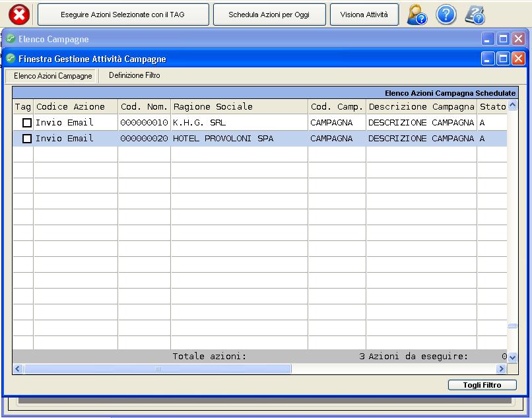The width and height of the screenshot is (532, 418).
Task: Click Schedula Azioni per Oggi button
Action: (269, 15)
